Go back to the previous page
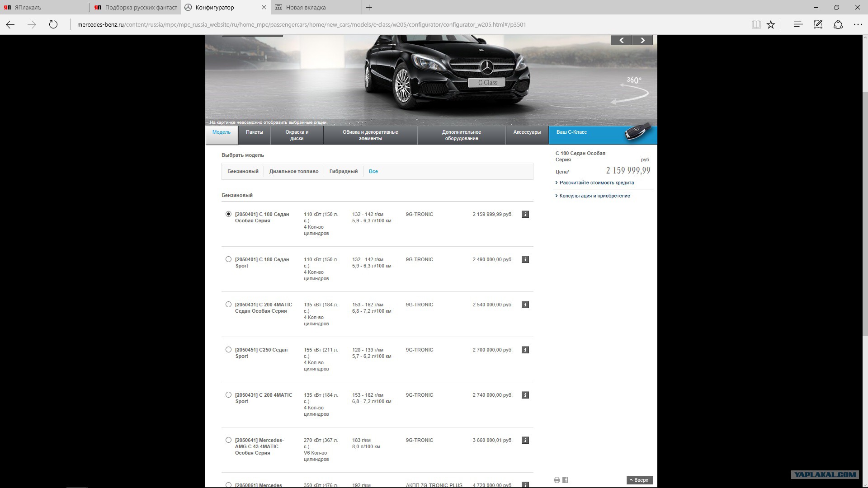Screen dimensions: 868x488 (x=10, y=24)
